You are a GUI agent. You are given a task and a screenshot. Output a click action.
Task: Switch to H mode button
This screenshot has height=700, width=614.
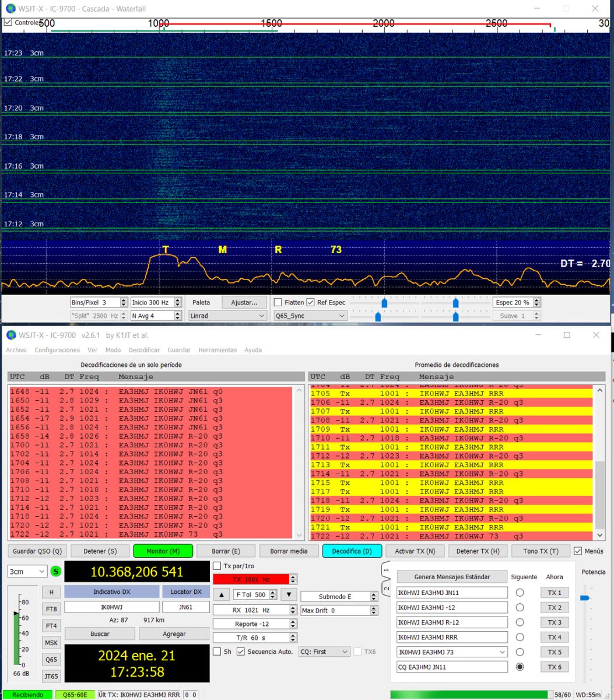[51, 592]
